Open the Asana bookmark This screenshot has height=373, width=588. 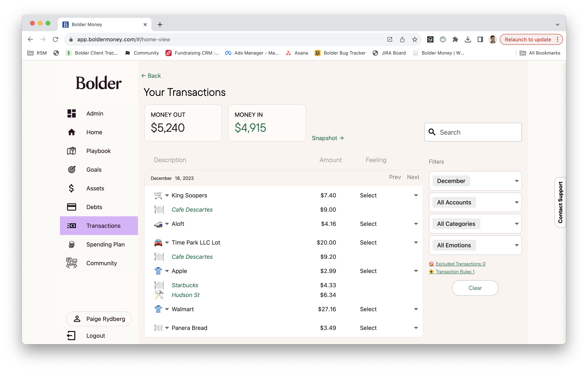pyautogui.click(x=297, y=53)
